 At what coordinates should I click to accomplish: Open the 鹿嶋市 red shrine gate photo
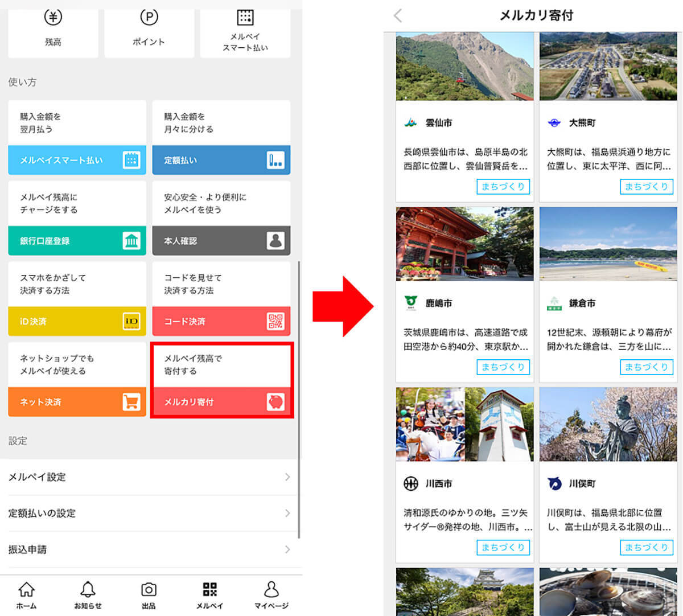[x=465, y=244]
